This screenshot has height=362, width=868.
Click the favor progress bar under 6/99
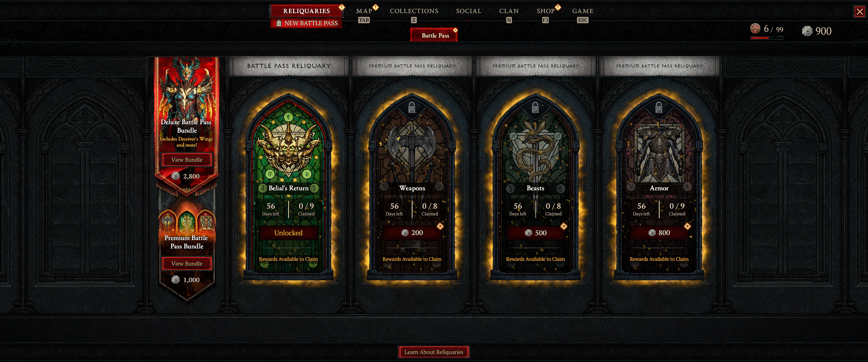tap(767, 38)
